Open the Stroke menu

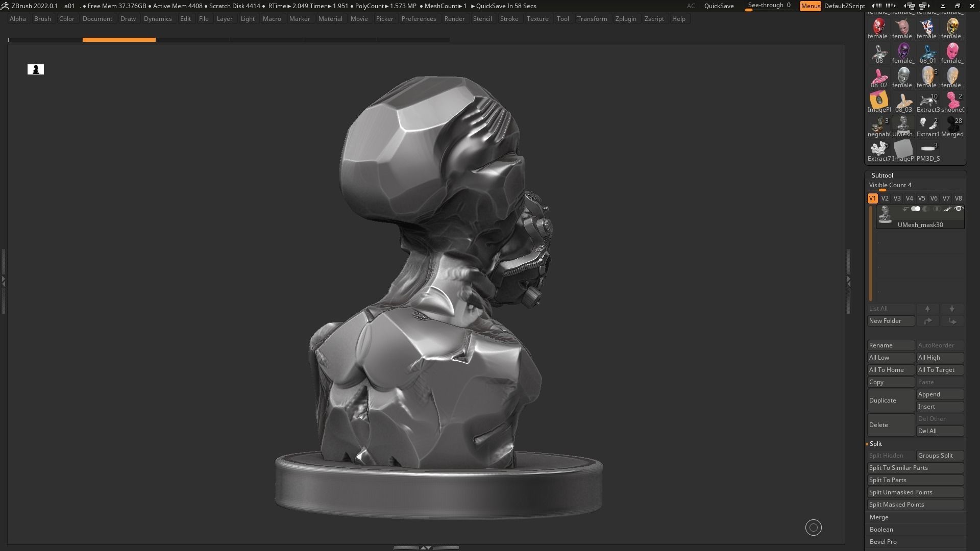pyautogui.click(x=509, y=19)
